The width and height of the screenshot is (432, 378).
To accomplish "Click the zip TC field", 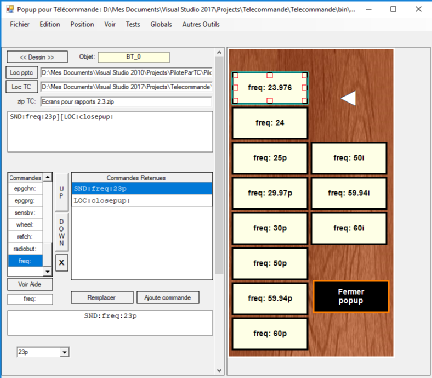I will coord(126,102).
